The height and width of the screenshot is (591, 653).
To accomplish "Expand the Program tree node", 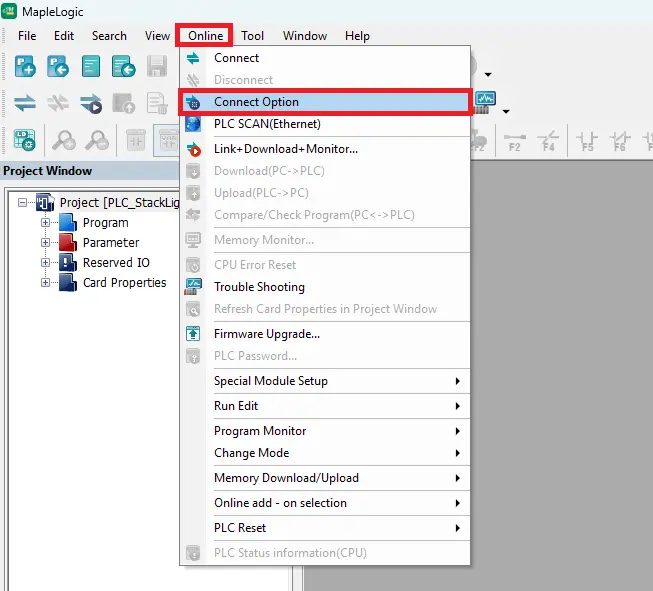I will coord(45,223).
